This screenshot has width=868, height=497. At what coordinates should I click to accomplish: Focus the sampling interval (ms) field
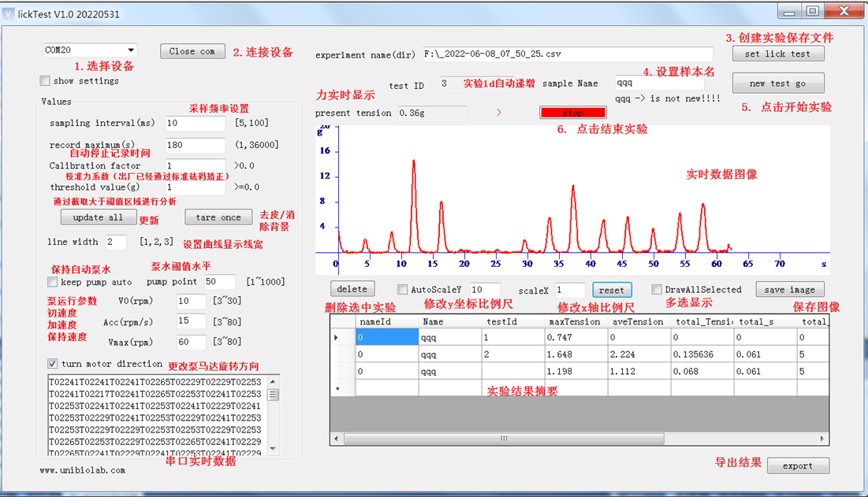(196, 123)
